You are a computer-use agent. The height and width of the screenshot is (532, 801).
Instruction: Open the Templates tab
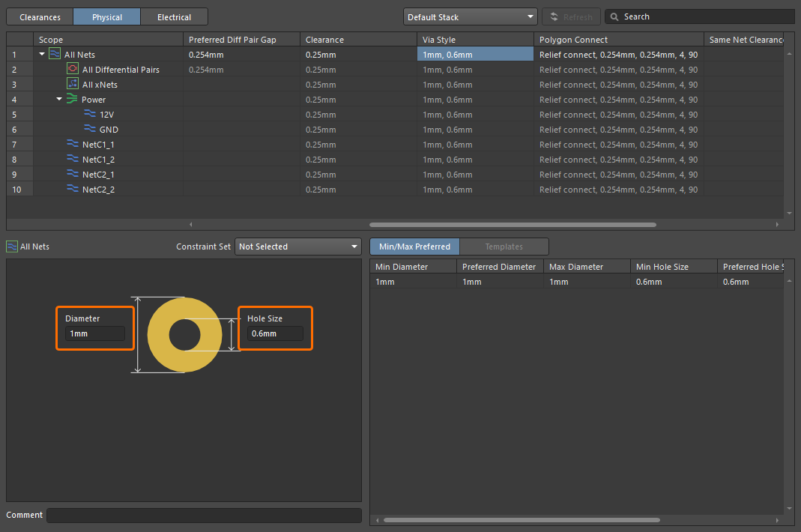pyautogui.click(x=504, y=247)
